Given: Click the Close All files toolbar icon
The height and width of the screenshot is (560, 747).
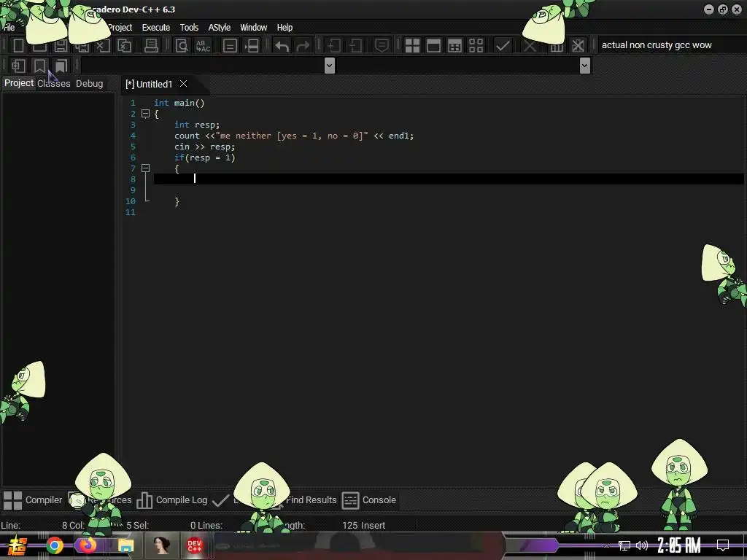Looking at the screenshot, I should (x=124, y=46).
